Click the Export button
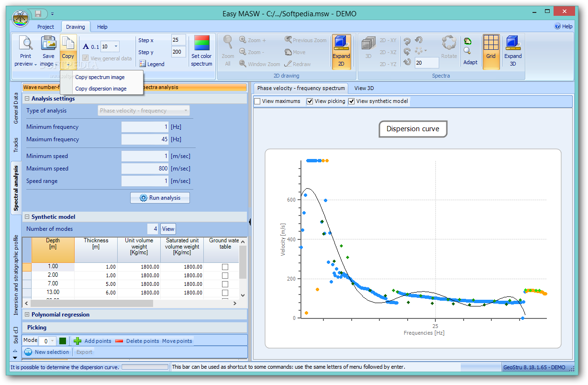The image size is (588, 385). point(85,352)
